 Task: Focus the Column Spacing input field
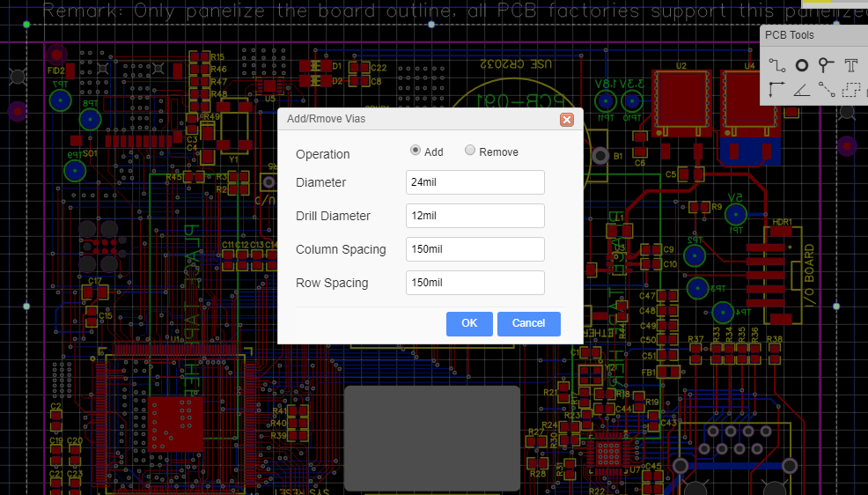tap(475, 249)
